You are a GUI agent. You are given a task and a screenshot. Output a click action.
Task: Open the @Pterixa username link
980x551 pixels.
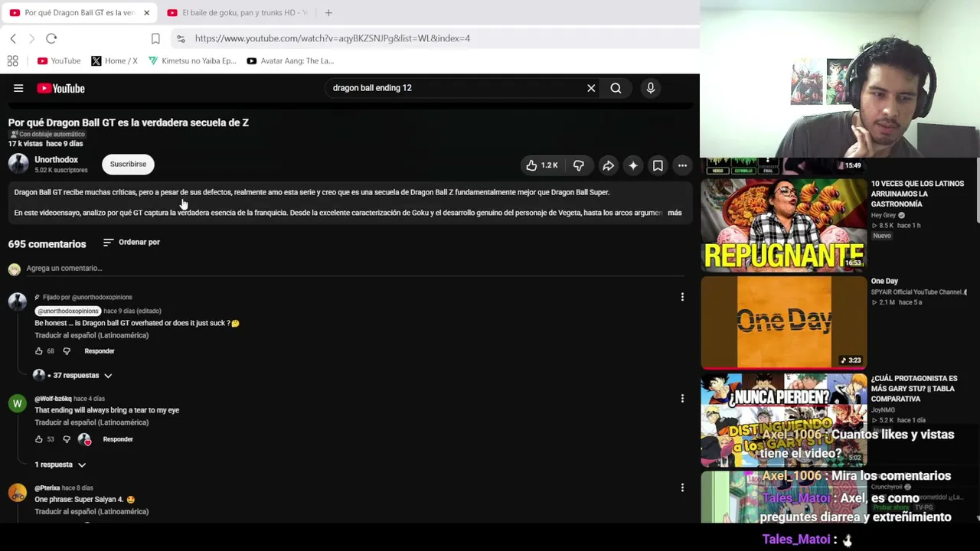(47, 487)
